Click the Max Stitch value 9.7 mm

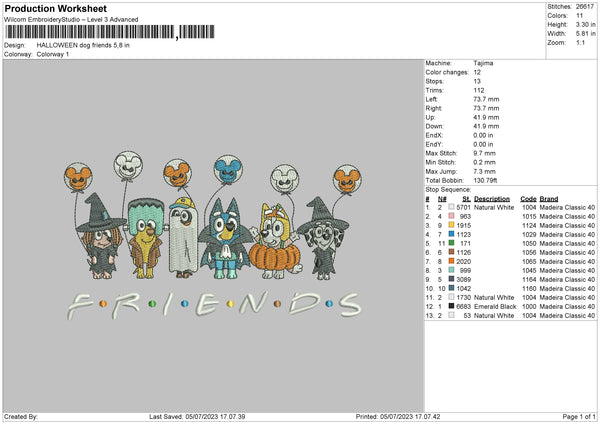(x=484, y=153)
